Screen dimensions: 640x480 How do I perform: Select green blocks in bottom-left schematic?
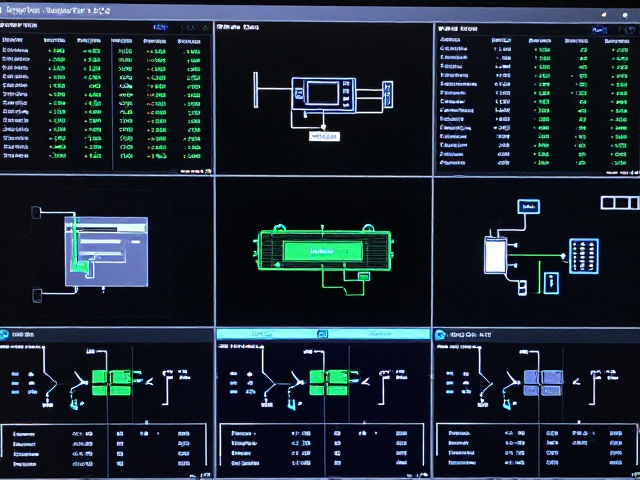tap(111, 382)
